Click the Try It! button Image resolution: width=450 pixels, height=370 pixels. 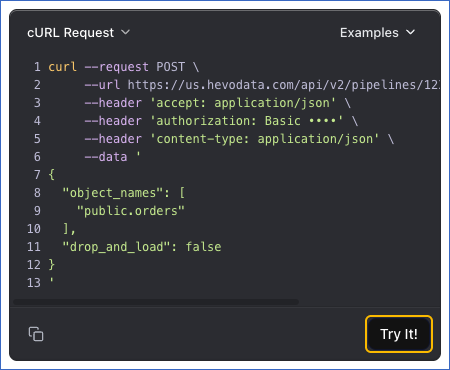point(399,334)
